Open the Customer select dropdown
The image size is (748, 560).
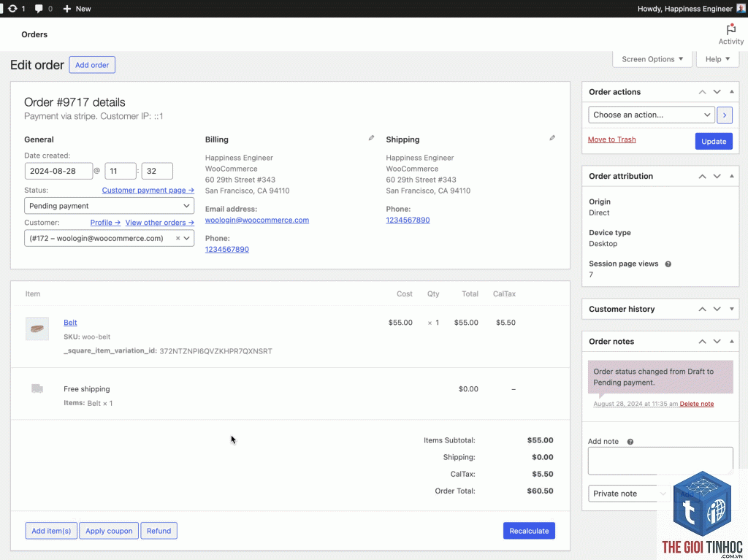(x=110, y=238)
